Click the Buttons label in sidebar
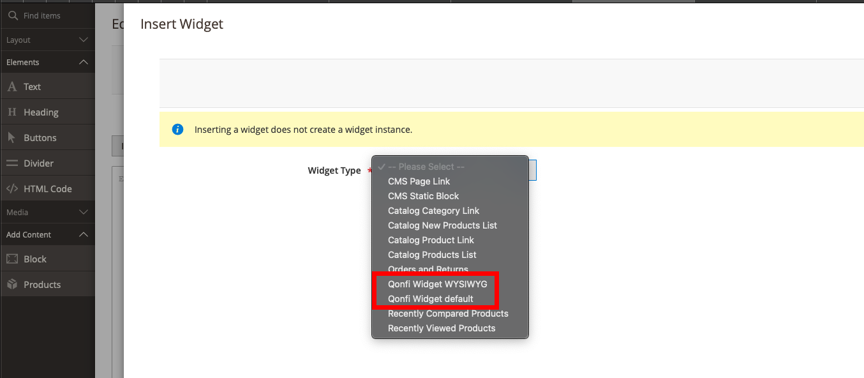Viewport: 864px width, 378px height. 40,138
